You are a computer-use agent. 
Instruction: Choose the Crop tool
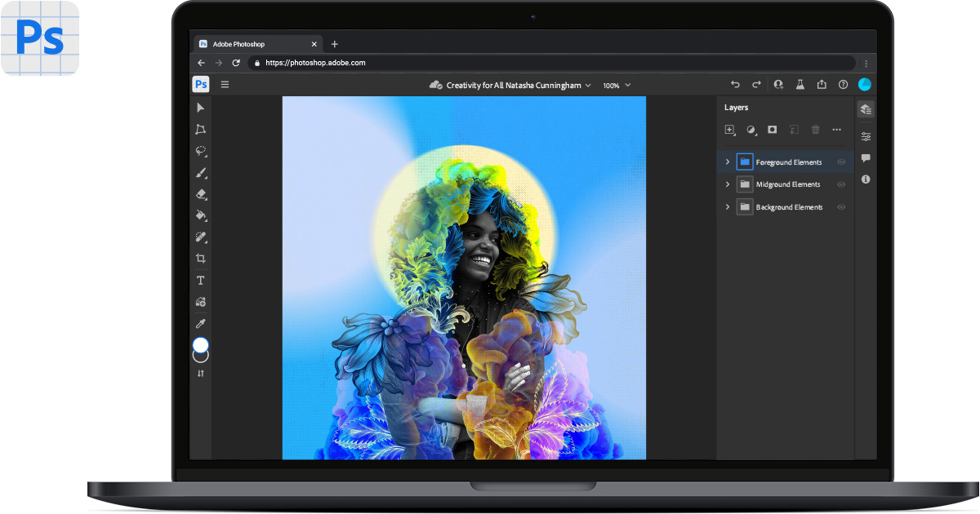200,258
